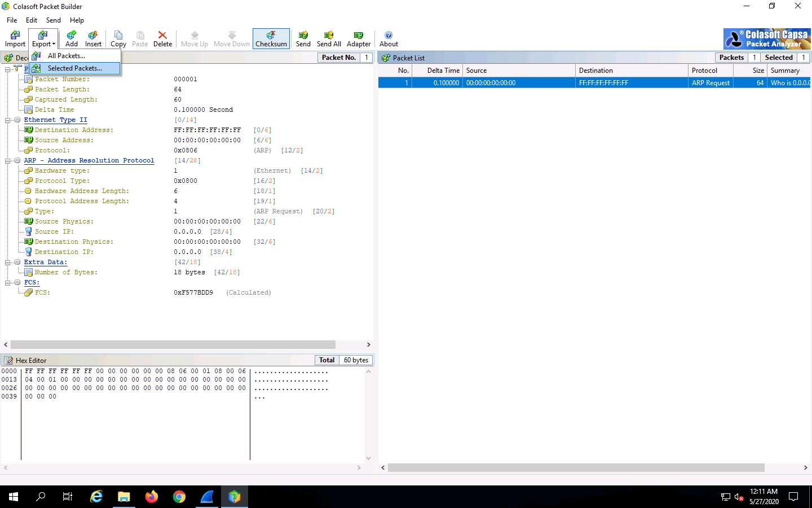Click the Hex Editor panel icon
This screenshot has height=508, width=812.
(8, 361)
